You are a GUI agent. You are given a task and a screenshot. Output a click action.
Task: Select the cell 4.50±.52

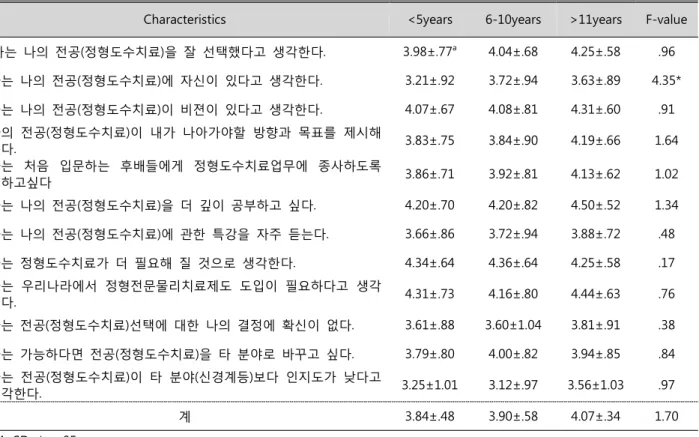tap(596, 206)
